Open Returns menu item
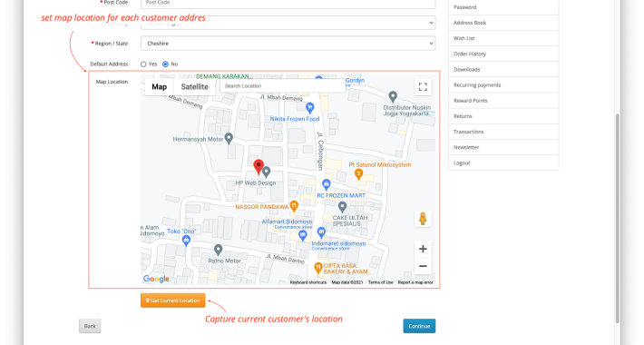This screenshot has width=644, height=345. point(503,116)
